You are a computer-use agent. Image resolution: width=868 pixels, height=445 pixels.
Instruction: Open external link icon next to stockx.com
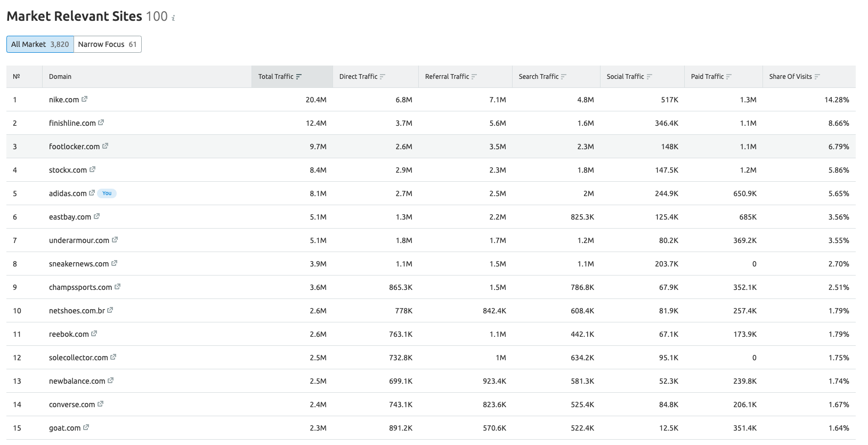click(92, 169)
